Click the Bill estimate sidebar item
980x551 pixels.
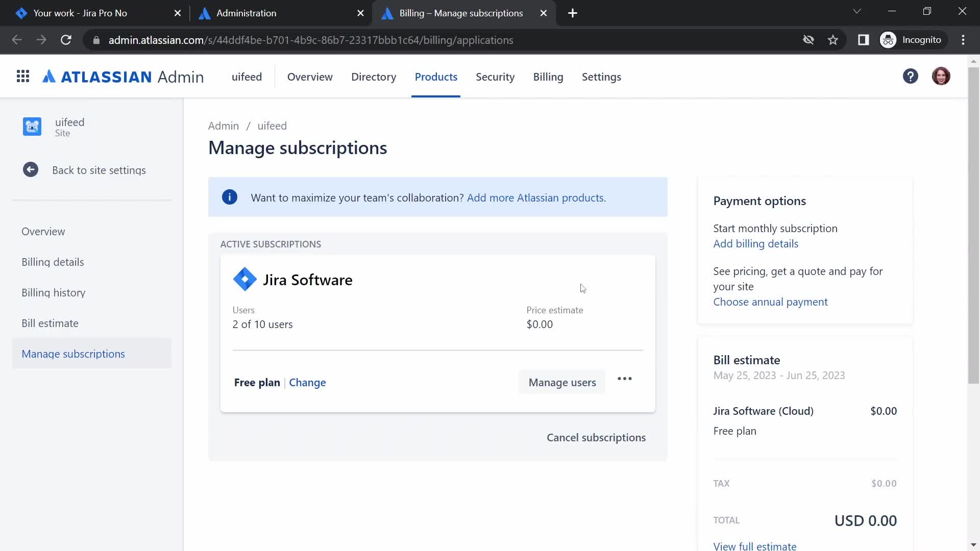[50, 323]
